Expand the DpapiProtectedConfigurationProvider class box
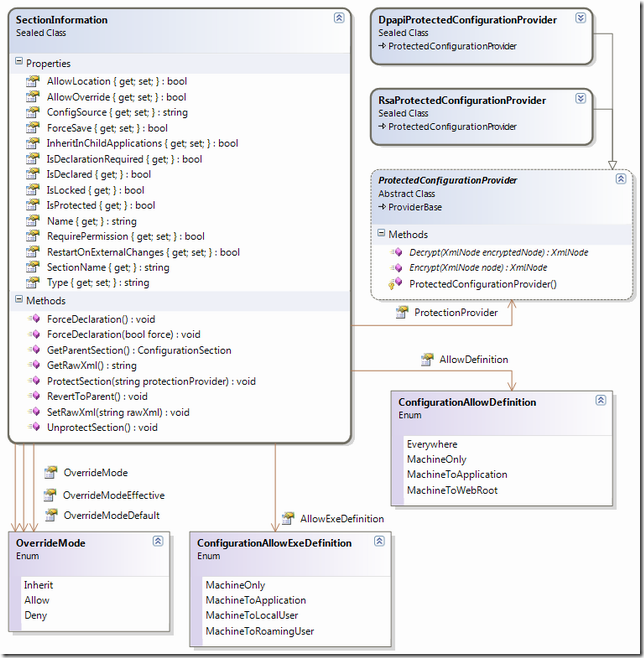 coord(580,18)
